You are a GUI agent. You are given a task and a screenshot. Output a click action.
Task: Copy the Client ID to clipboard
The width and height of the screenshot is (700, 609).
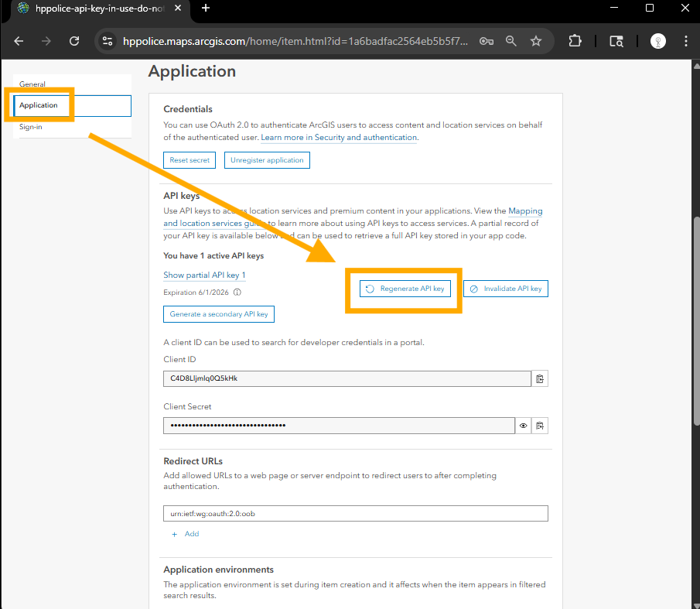[540, 378]
